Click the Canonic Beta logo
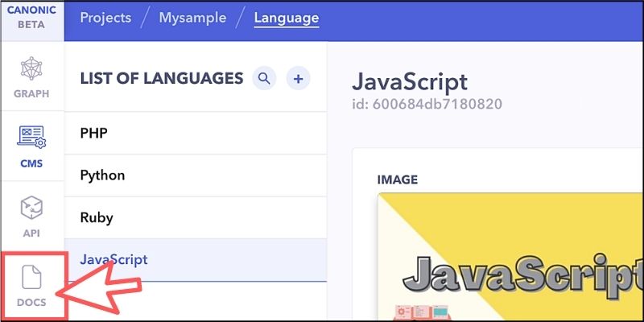This screenshot has height=322, width=644. click(31, 17)
